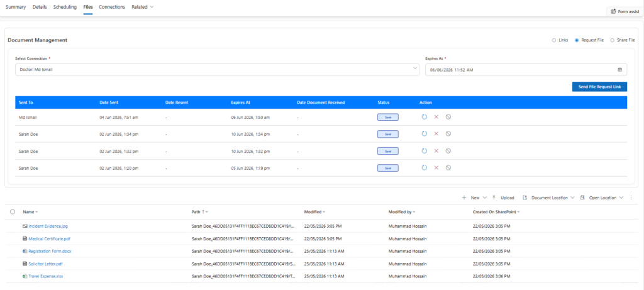Switch to the Scheduling tab

65,7
